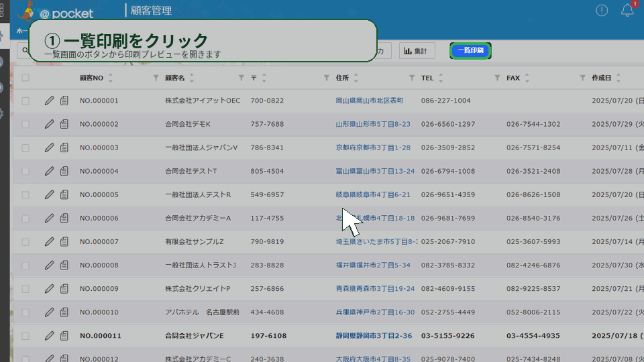
Task: Open address link 富山県富山市3丁目13-24
Action: pyautogui.click(x=375, y=171)
